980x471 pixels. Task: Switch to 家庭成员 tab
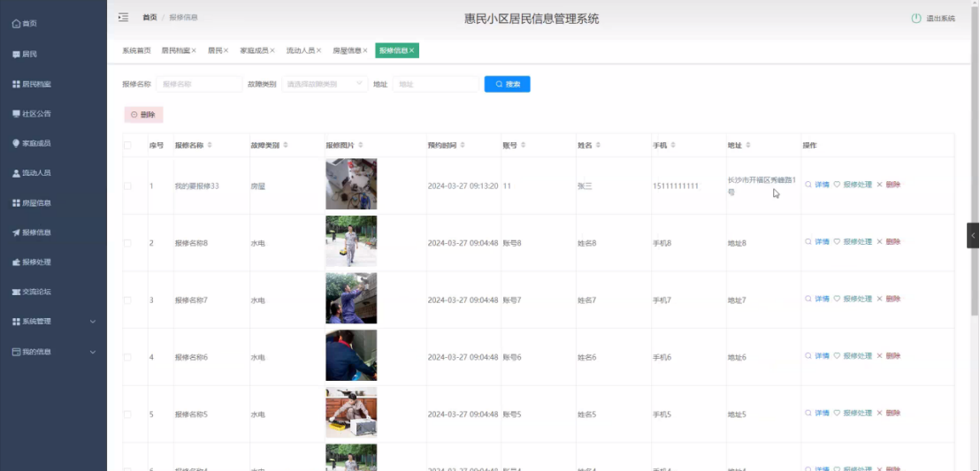(255, 50)
